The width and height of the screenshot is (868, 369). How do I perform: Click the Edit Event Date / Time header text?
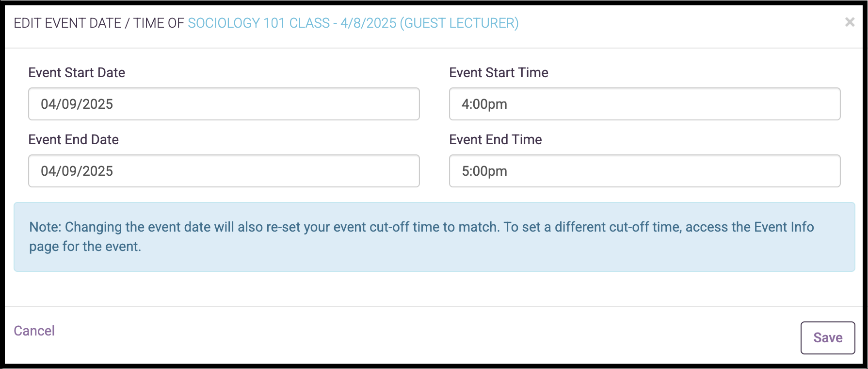tap(99, 23)
